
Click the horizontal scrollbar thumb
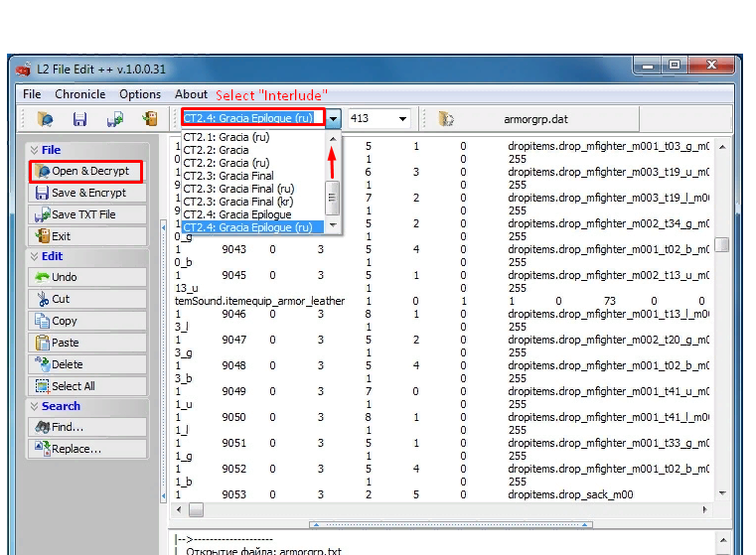point(196,509)
